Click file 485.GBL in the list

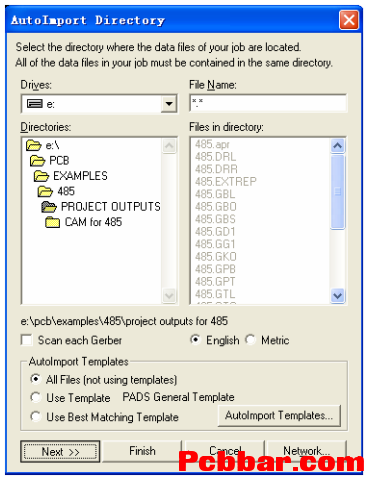pyautogui.click(x=215, y=194)
